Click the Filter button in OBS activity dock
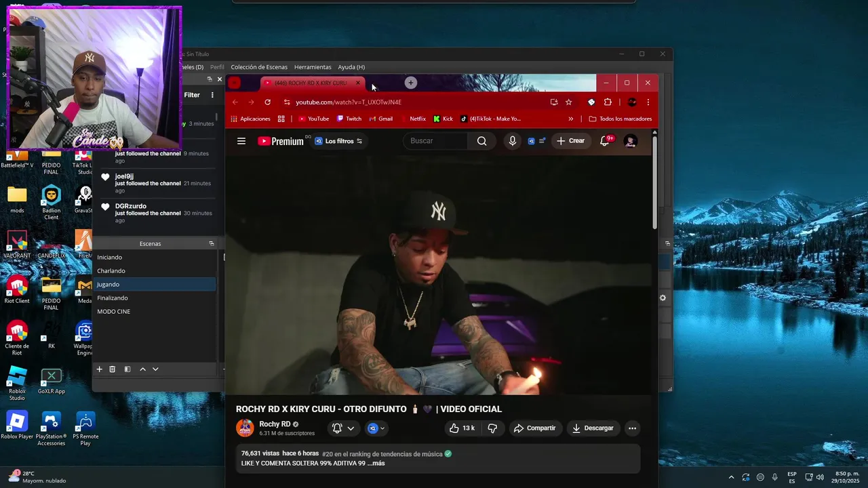 tap(192, 95)
